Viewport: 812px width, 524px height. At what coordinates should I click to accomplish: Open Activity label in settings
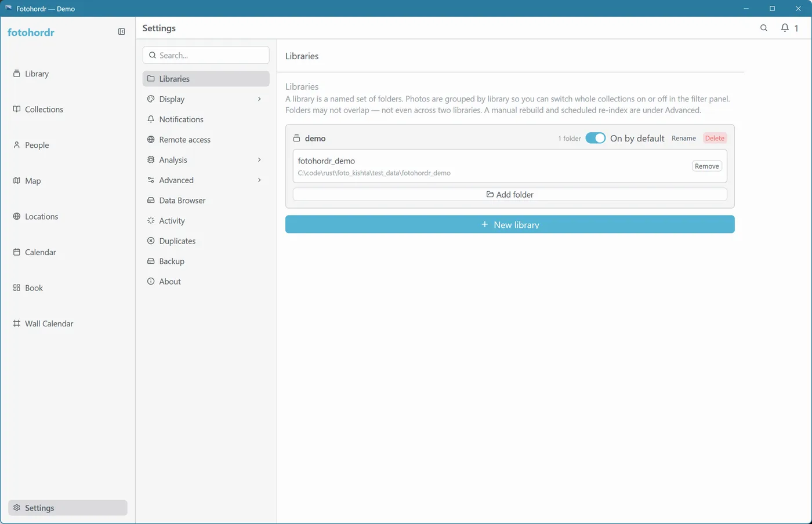point(172,221)
